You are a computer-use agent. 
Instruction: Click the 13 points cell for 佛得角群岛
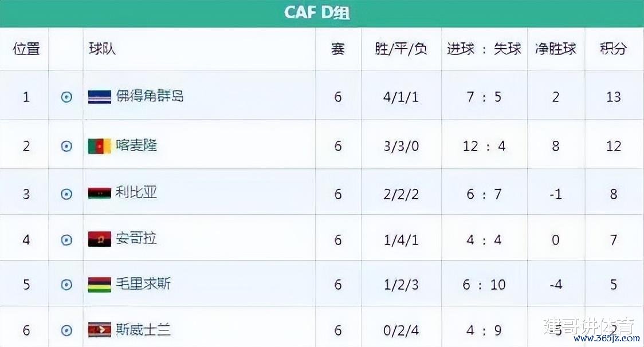613,96
